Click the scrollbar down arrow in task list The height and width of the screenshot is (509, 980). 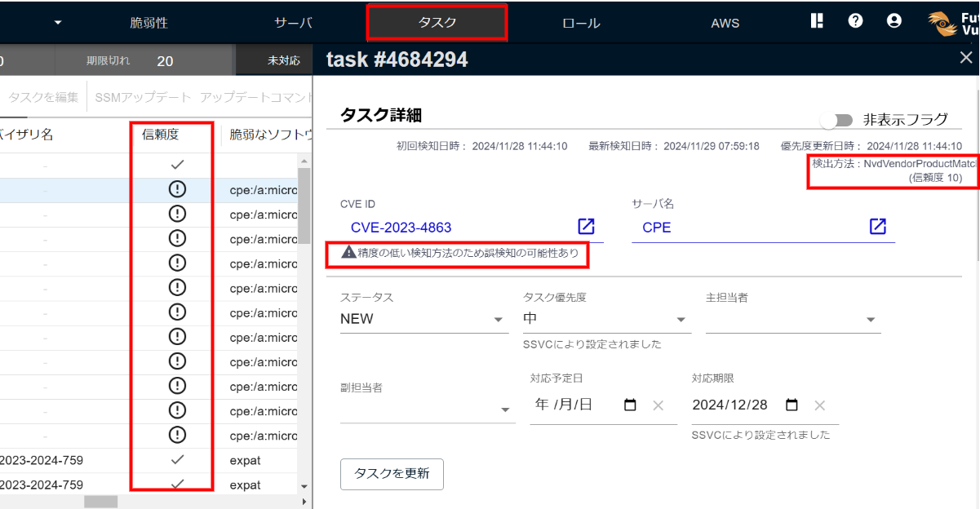coord(304,485)
